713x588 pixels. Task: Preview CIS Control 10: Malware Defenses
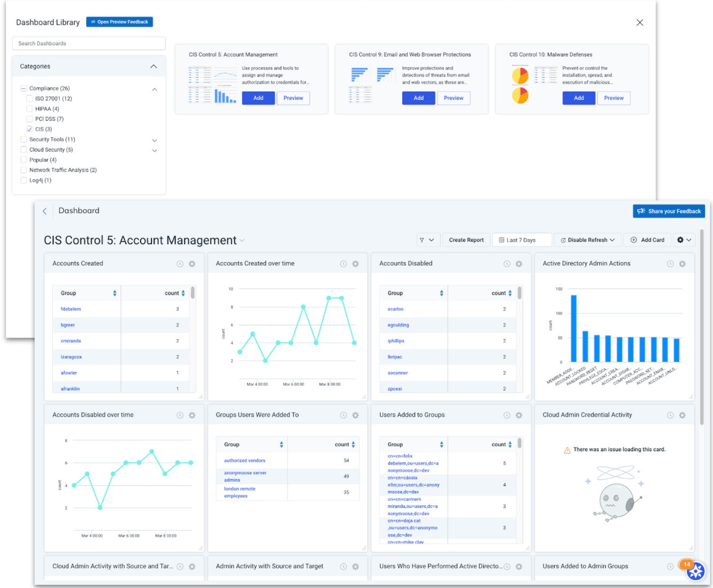point(614,98)
